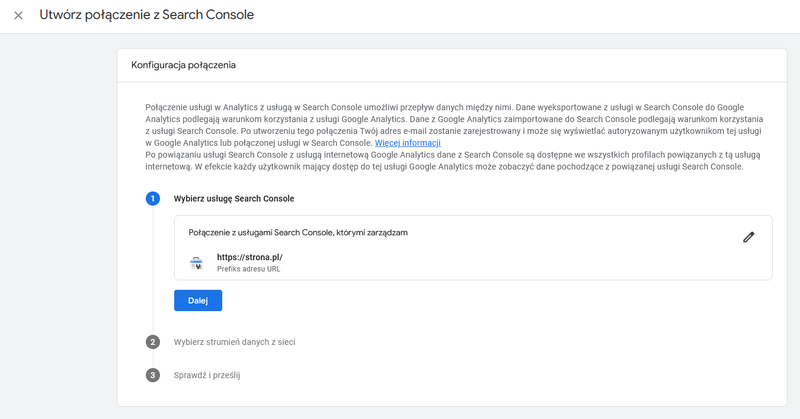Click the step 2 number circle

tap(153, 342)
